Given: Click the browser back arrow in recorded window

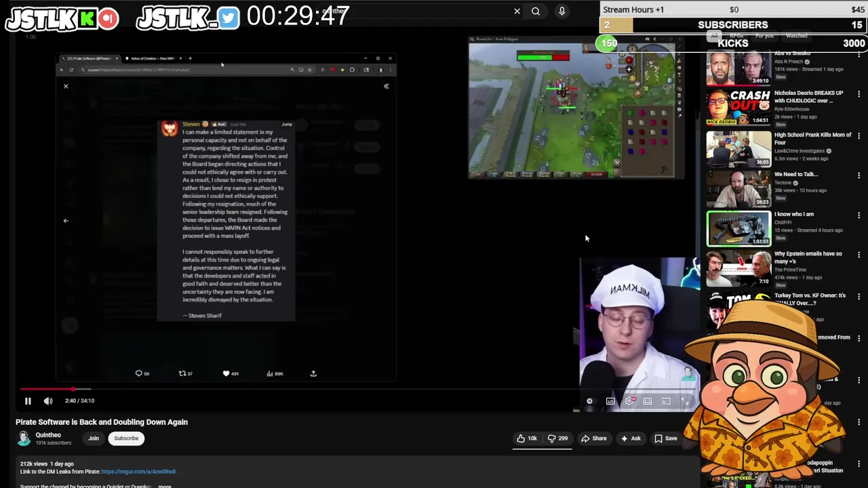Looking at the screenshot, I should click(62, 70).
